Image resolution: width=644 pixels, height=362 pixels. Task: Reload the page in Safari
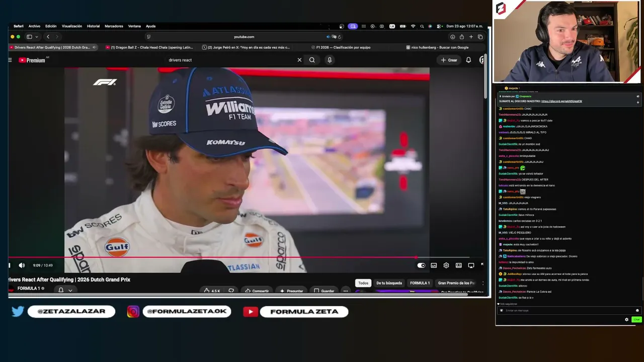pyautogui.click(x=340, y=37)
